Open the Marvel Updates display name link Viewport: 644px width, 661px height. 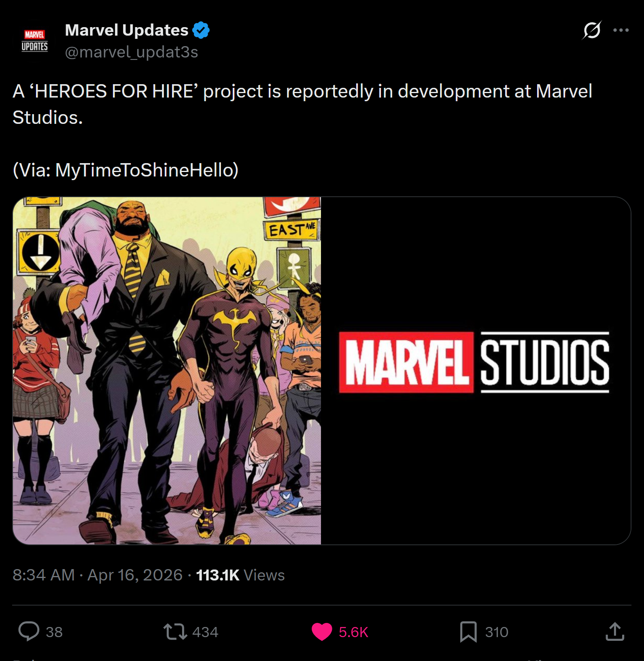point(127,30)
